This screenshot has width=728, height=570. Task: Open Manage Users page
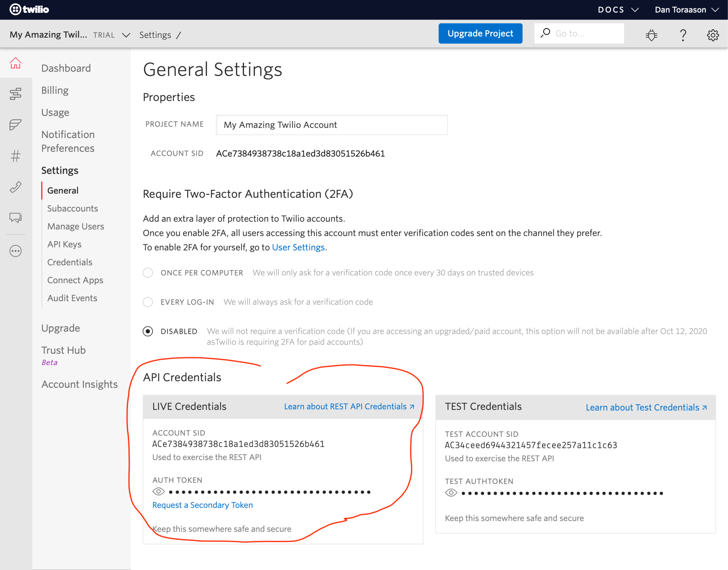[x=76, y=226]
